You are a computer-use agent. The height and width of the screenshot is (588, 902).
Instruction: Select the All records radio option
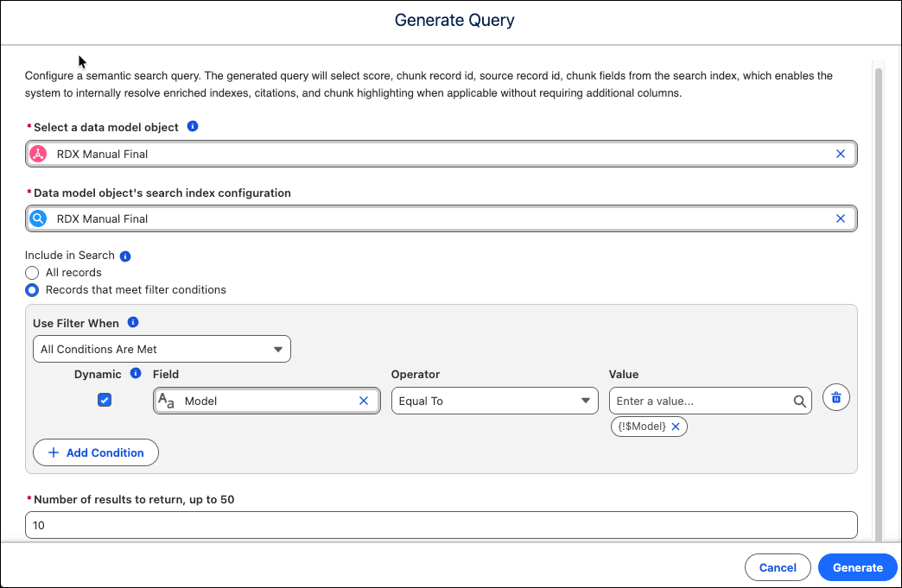click(32, 273)
